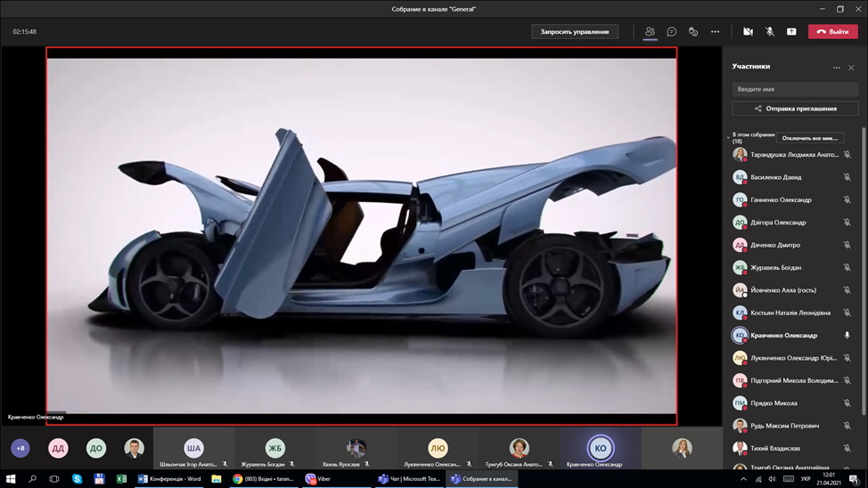The height and width of the screenshot is (488, 868).
Task: Open Task View in the taskbar
Action: pyautogui.click(x=54, y=479)
